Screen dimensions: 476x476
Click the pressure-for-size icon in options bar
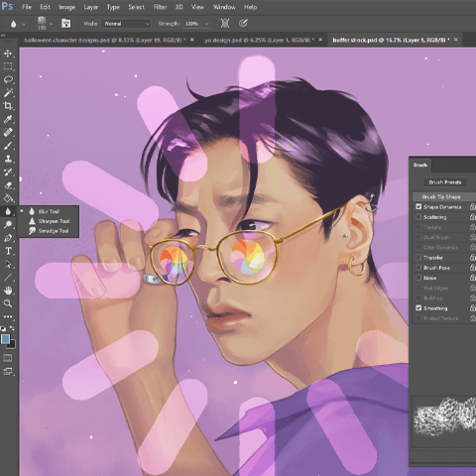[x=243, y=23]
